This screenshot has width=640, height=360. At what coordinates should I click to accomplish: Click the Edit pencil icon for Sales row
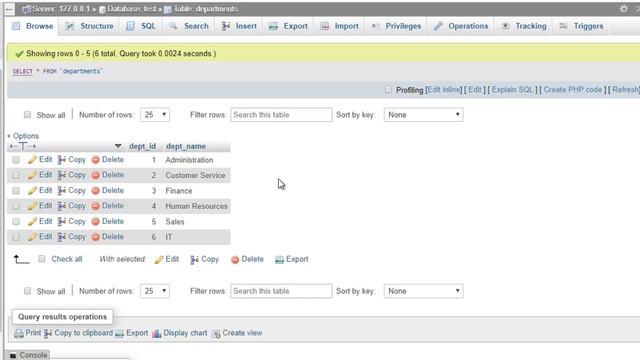tap(32, 222)
